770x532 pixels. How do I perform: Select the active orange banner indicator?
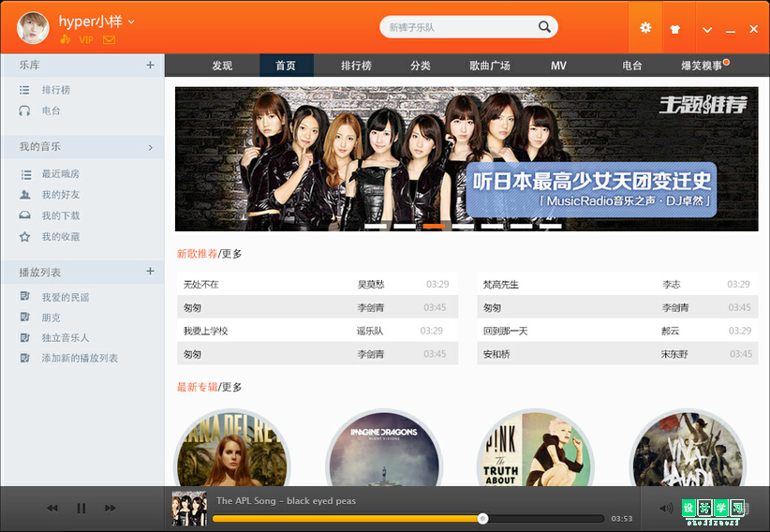[434, 226]
